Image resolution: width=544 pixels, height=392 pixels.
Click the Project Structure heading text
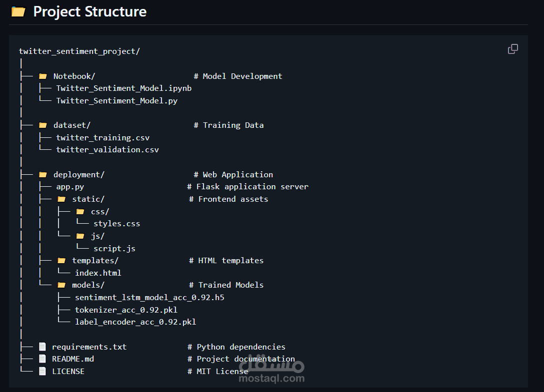pos(90,12)
